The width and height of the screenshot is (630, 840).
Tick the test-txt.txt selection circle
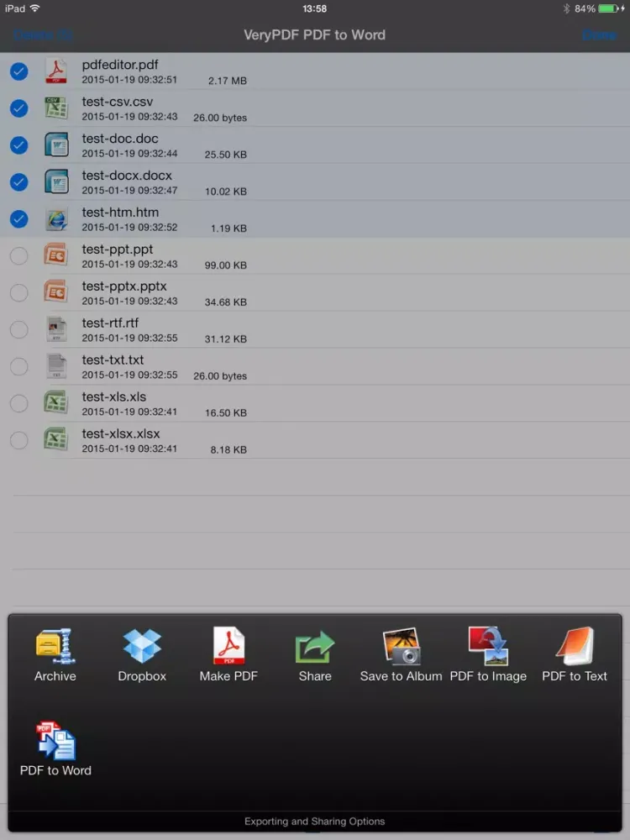(18, 367)
